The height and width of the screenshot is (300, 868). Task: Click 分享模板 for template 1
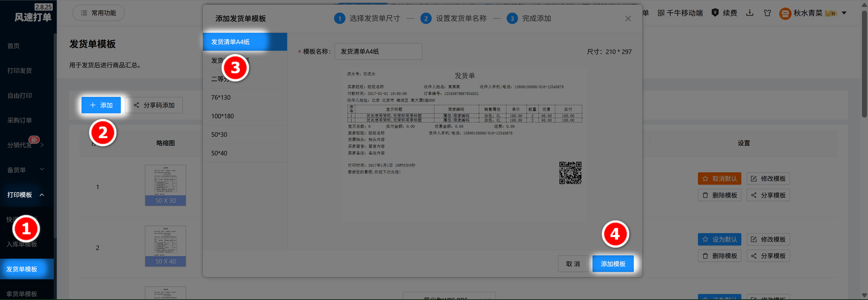click(768, 195)
